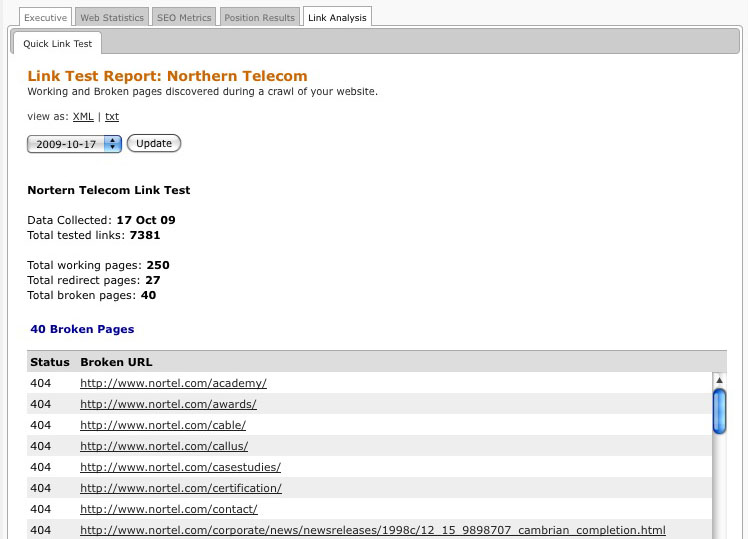This screenshot has height=539, width=749.
Task: Select the data collected date 17 Oct 09
Action: 146,220
